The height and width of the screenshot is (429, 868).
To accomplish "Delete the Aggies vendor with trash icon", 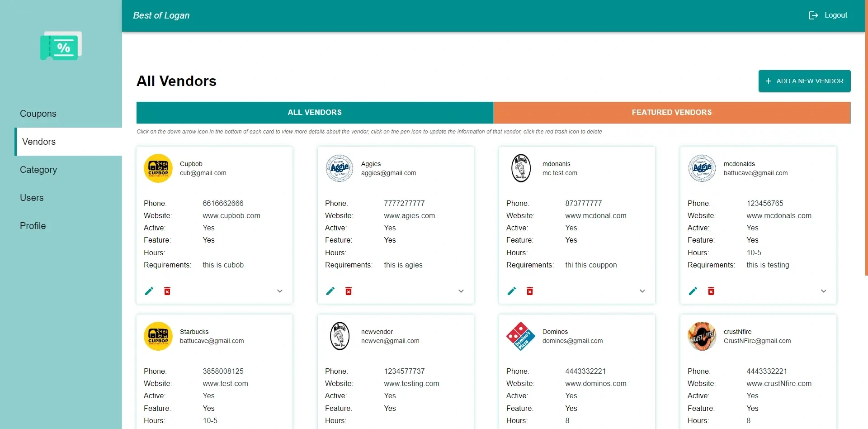I will (349, 291).
